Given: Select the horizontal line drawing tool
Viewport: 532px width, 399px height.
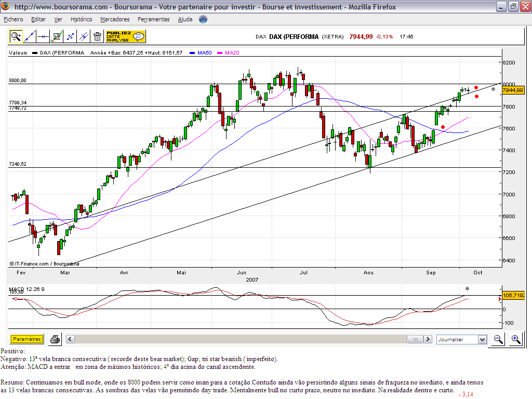Looking at the screenshot, I should pyautogui.click(x=43, y=36).
